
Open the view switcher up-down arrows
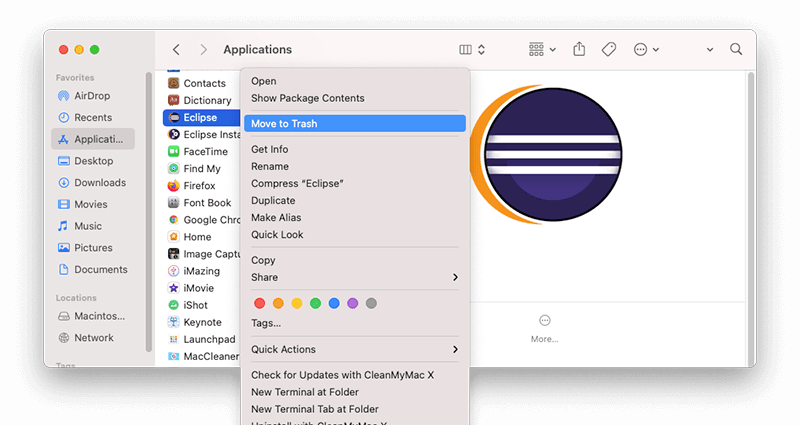tap(481, 49)
